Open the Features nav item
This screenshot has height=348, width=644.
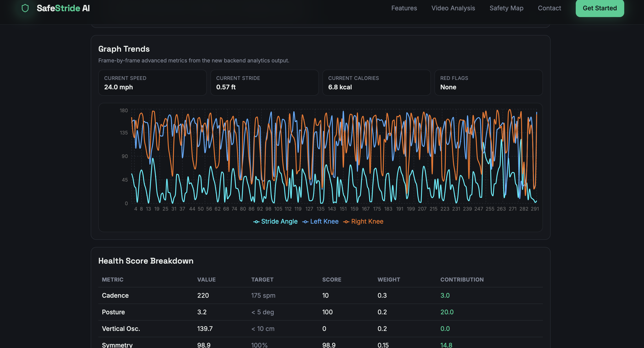404,8
